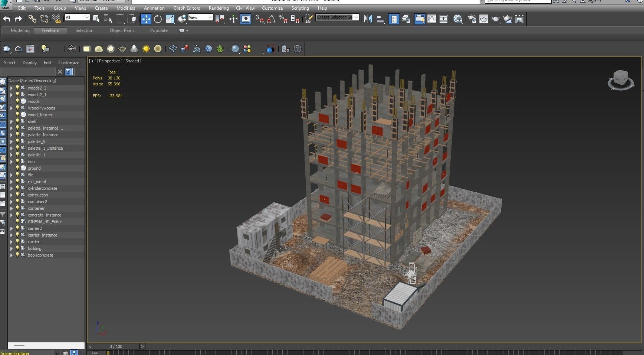Toggle the Angle Snap button

(272, 19)
